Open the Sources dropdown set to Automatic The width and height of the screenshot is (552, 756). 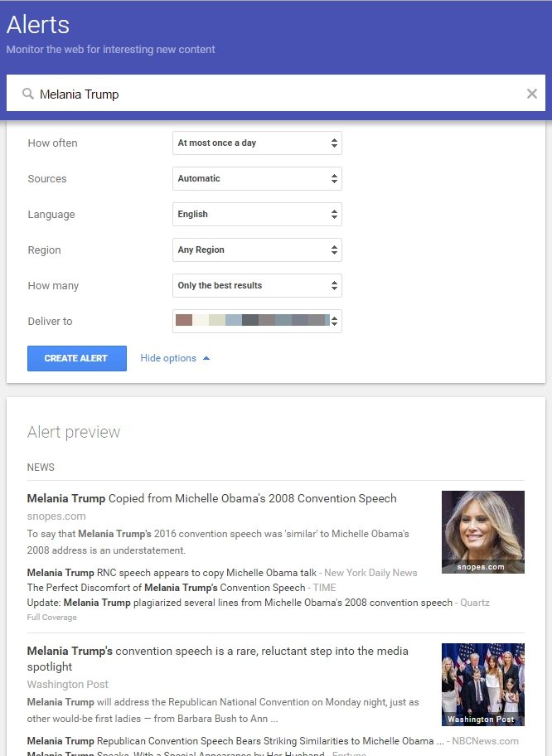point(257,178)
